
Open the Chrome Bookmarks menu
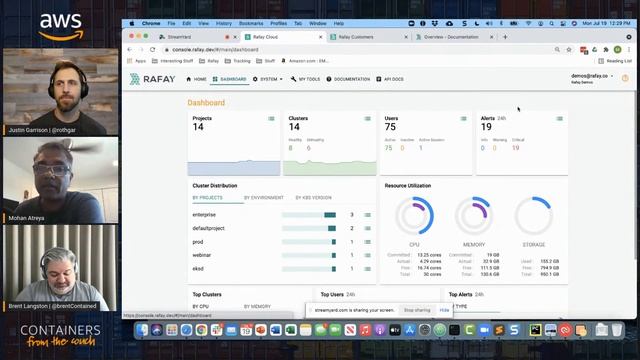click(x=251, y=24)
